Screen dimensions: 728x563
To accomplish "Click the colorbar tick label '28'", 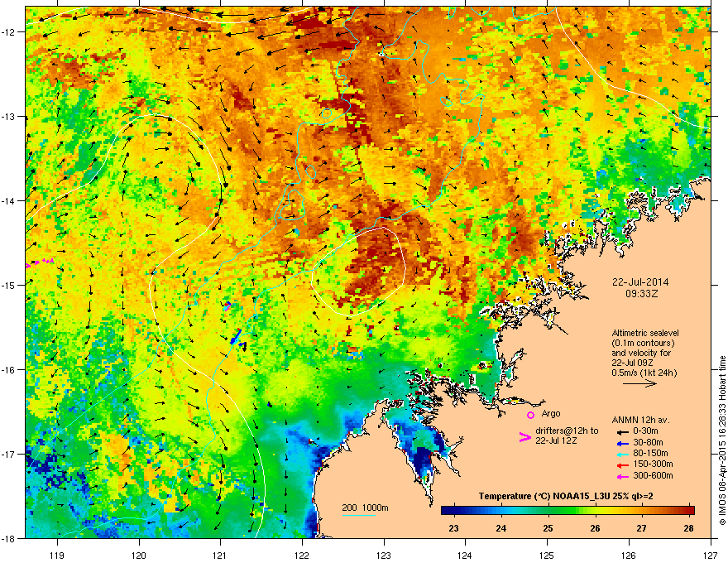I will coord(688,528).
